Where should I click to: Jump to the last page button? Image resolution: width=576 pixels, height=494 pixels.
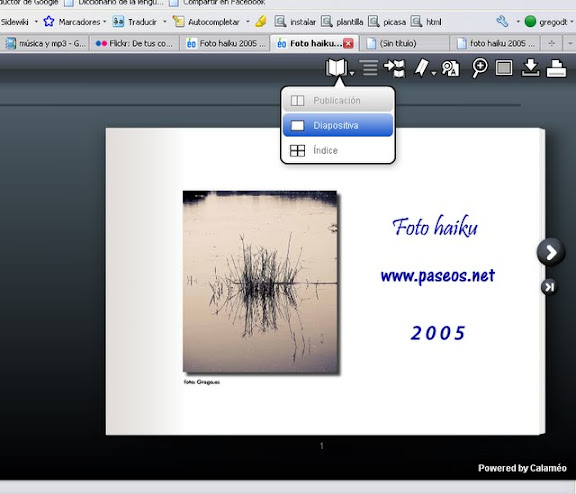(549, 287)
